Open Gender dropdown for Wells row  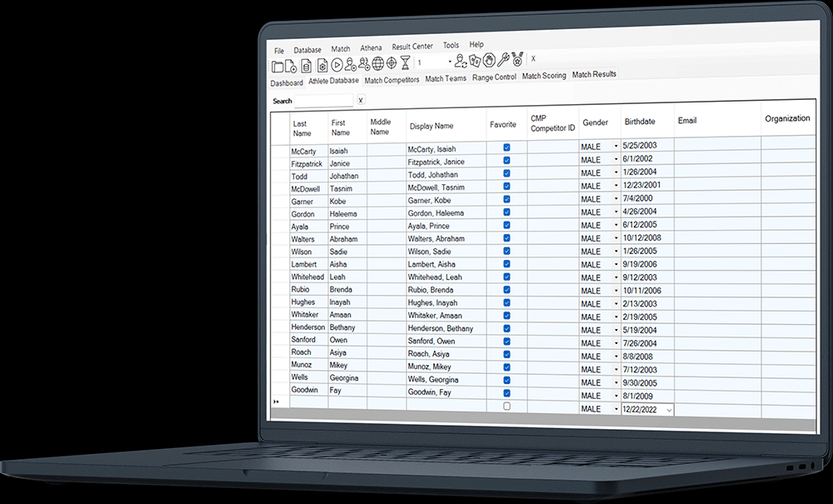pos(616,382)
